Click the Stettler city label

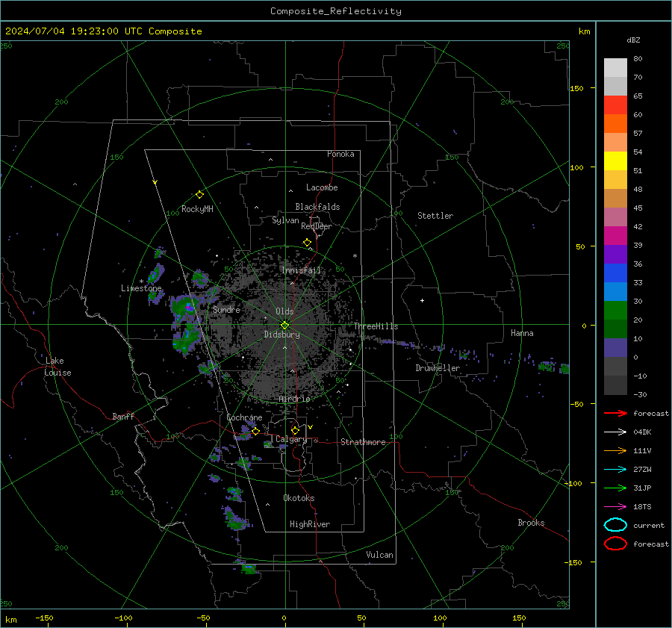[435, 216]
